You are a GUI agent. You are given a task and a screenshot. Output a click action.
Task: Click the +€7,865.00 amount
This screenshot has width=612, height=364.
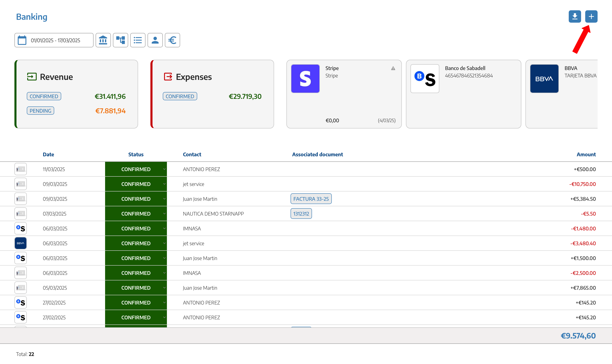point(583,288)
